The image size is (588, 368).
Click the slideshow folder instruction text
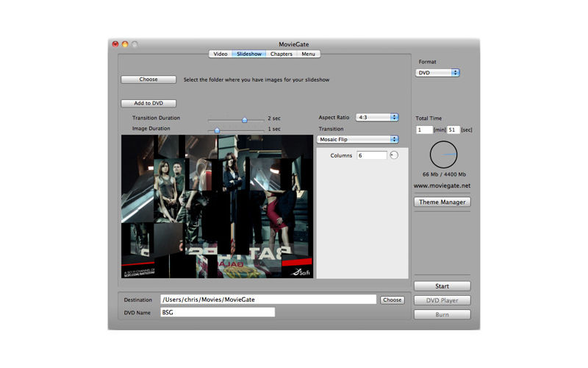click(257, 79)
